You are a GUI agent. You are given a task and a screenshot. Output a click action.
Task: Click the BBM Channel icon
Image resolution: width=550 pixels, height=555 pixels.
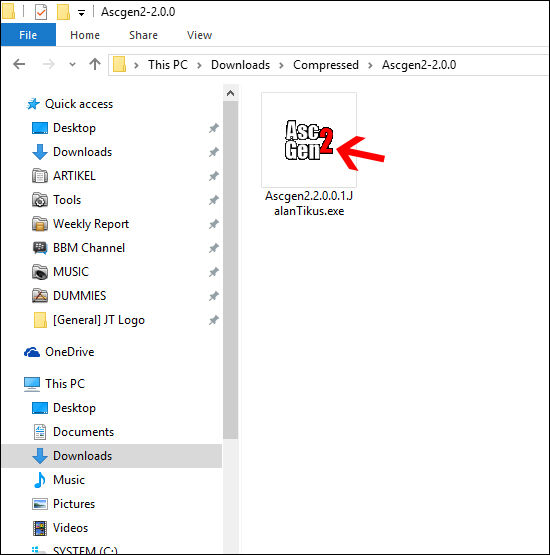(40, 248)
